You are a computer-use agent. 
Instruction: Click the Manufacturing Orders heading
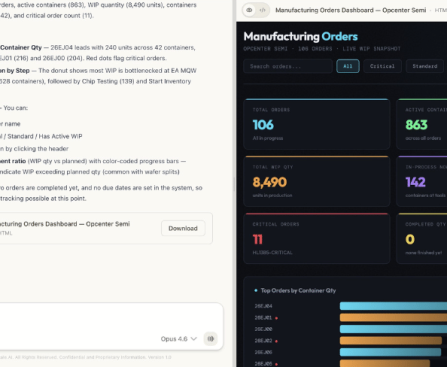(x=301, y=36)
